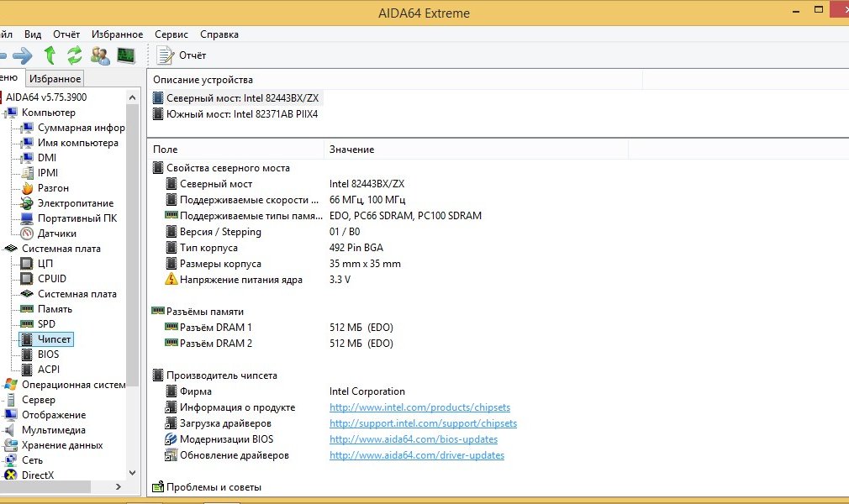Open the aida64.com bios-updates link
Image resolution: width=849 pixels, height=504 pixels.
[x=413, y=439]
